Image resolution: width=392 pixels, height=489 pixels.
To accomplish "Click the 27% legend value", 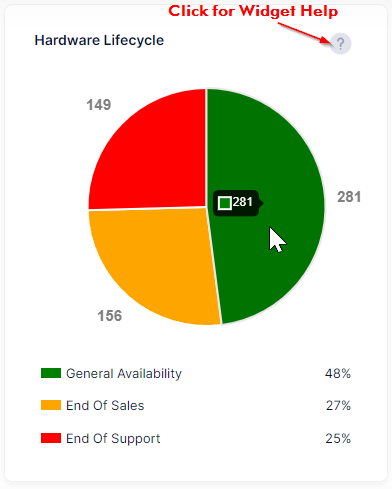I will tap(338, 406).
